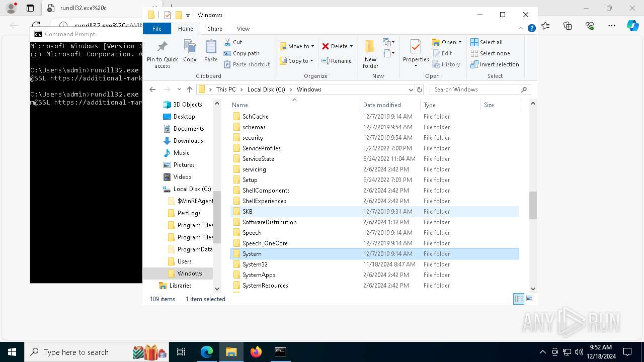Click Select none in ribbon
Viewport: 644px width, 362px height.
tap(490, 53)
